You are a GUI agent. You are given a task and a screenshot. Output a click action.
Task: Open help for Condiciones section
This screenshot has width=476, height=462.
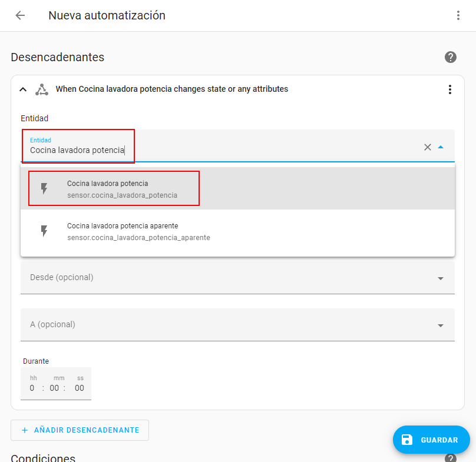[451, 458]
